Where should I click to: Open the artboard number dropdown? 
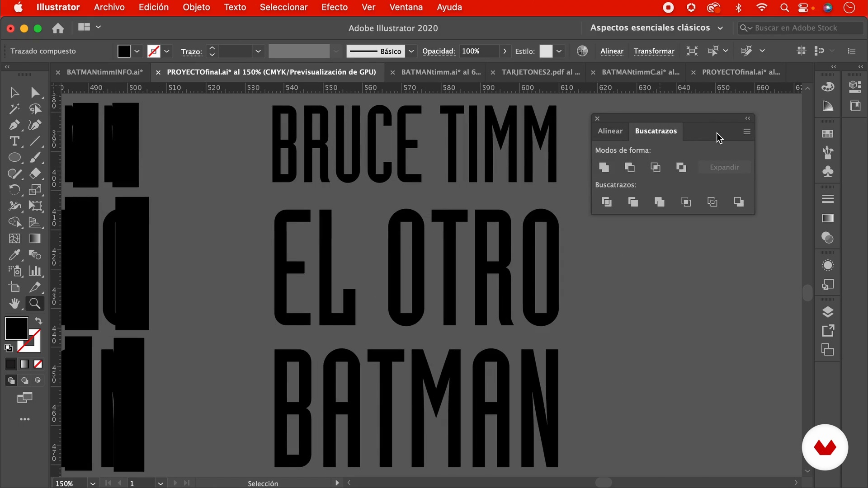point(160,483)
